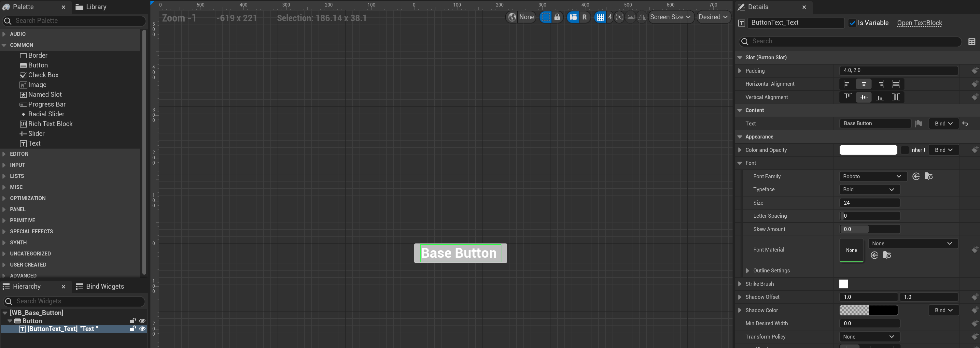This screenshot has width=980, height=348.
Task: Open the Bind dropdown for Text
Action: coord(944,123)
